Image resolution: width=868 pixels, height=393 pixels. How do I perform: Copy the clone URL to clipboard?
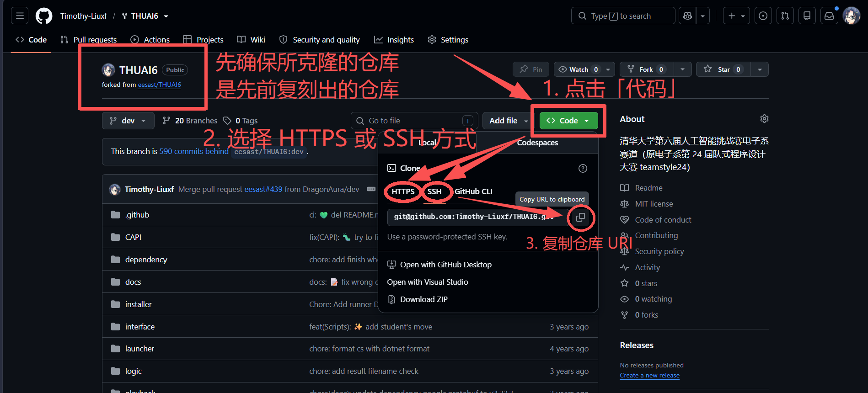tap(580, 218)
